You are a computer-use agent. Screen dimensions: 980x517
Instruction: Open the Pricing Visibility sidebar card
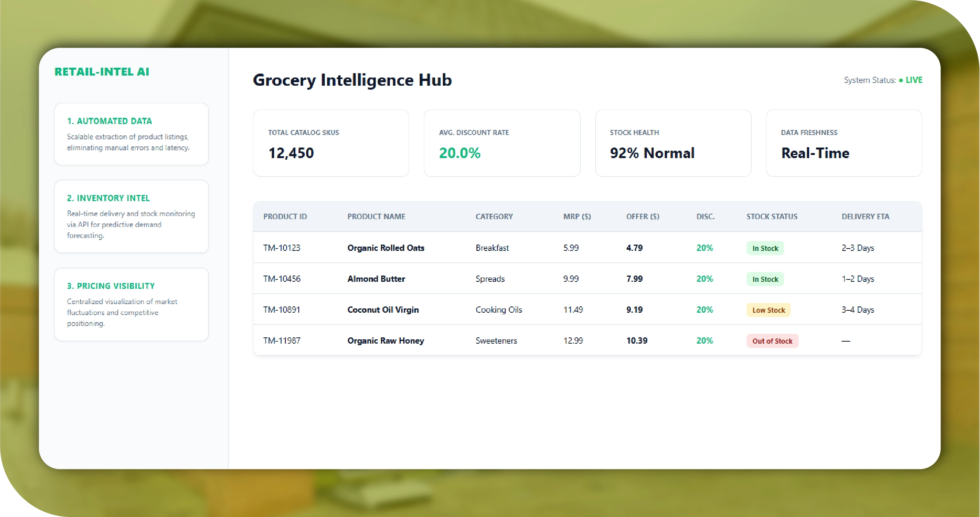click(131, 304)
